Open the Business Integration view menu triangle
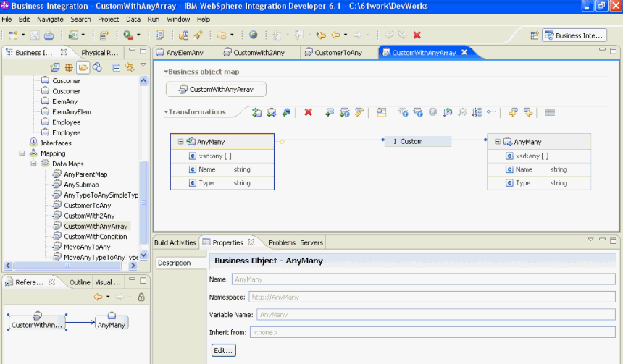Viewport: 623px width, 364px height. pos(143,64)
